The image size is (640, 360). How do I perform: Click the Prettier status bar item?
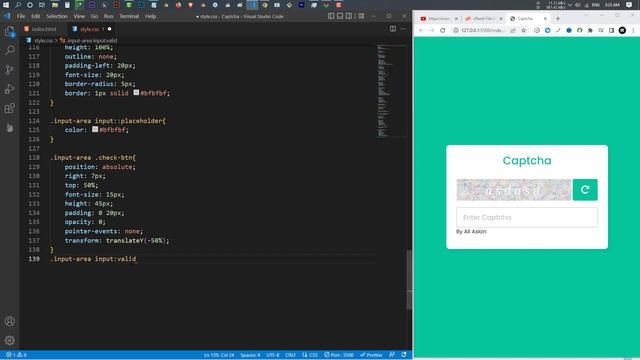(x=371, y=355)
